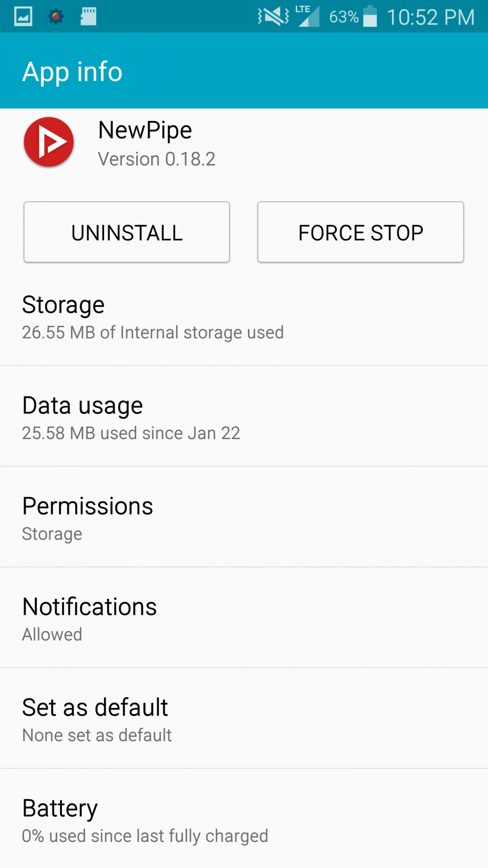Tap the Version 0.18.2 label
The image size is (488, 868).
coord(157,159)
